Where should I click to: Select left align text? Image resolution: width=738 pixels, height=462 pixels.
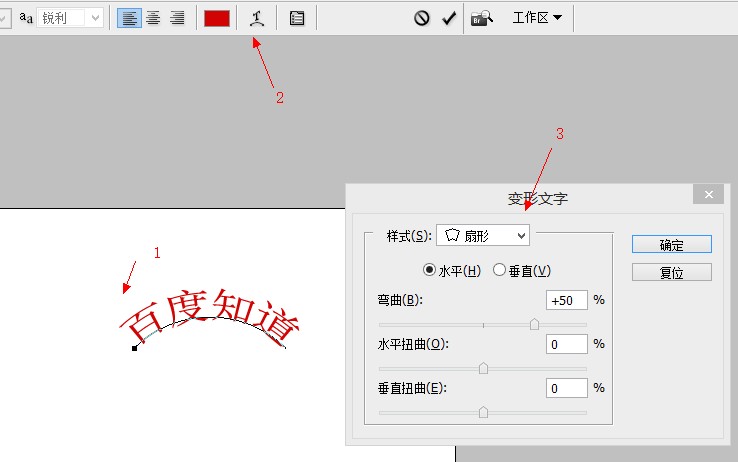click(129, 18)
